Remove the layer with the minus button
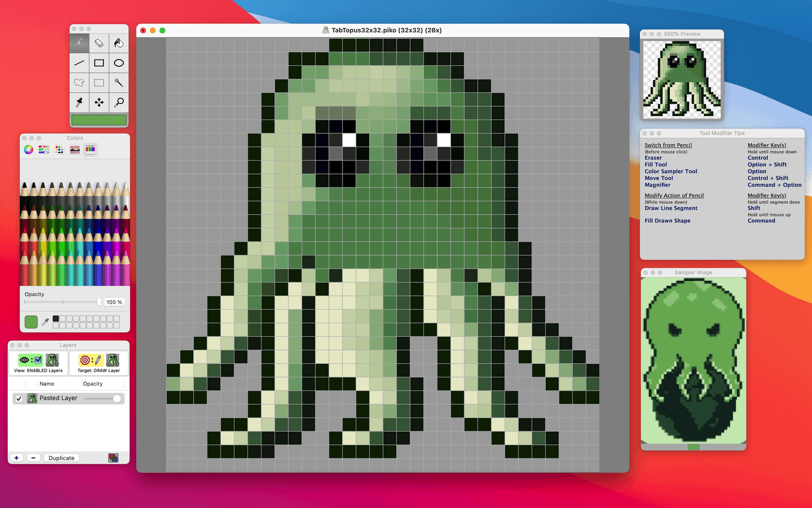The height and width of the screenshot is (508, 812). pos(33,458)
